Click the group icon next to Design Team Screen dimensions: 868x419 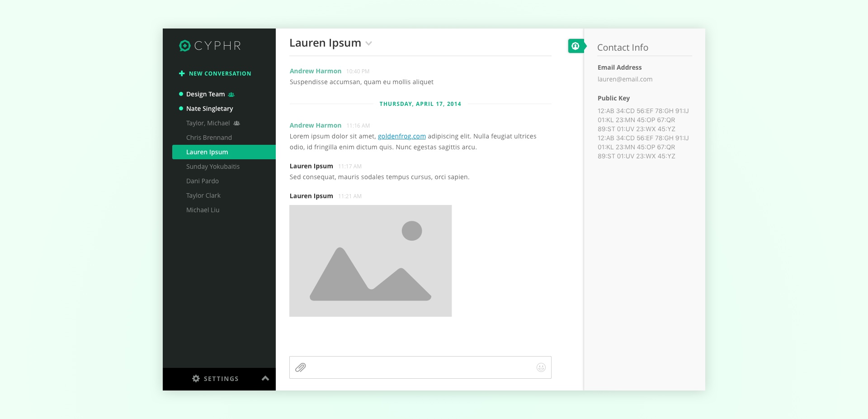coord(231,95)
